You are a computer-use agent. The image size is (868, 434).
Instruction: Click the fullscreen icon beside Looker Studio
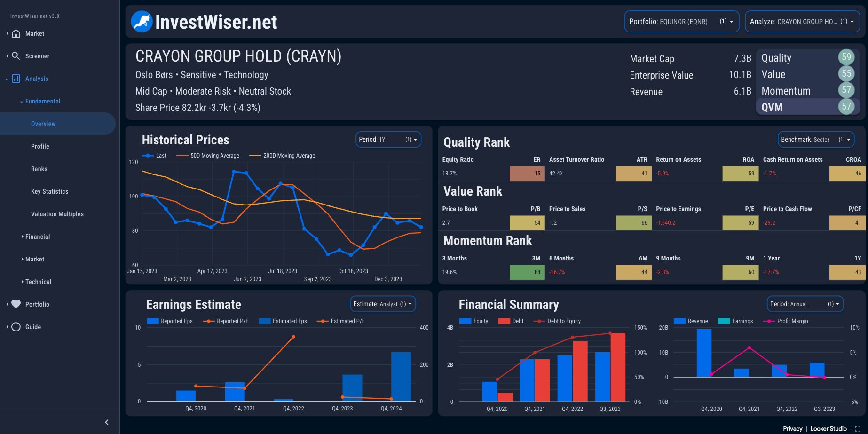(858, 429)
